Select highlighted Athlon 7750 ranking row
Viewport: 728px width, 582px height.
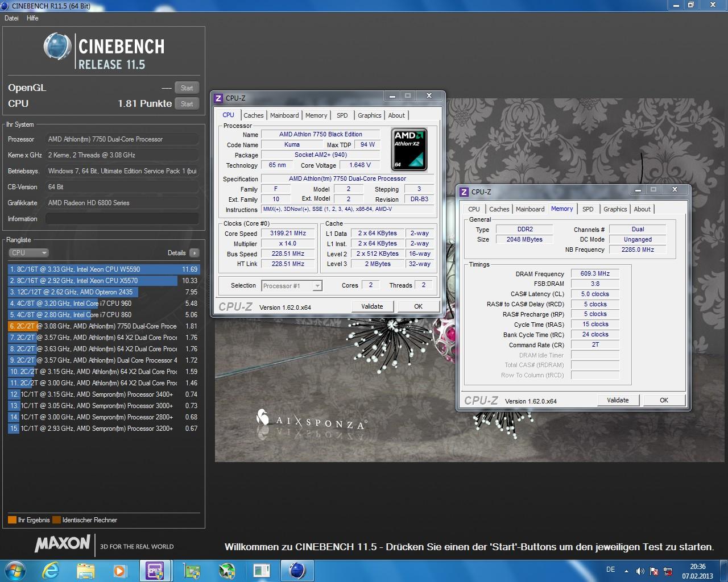click(104, 326)
